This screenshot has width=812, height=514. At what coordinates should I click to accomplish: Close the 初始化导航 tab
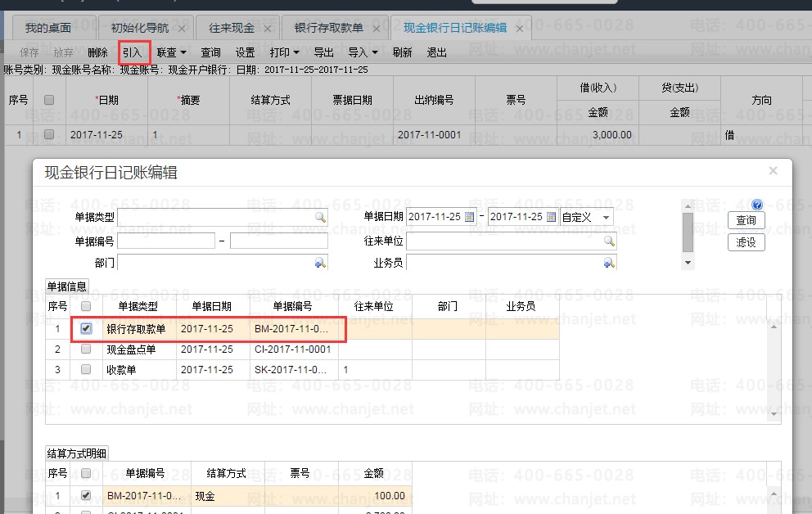coord(182,29)
